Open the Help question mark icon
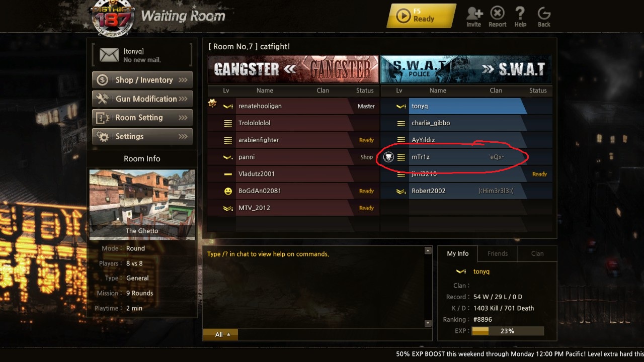 tap(520, 13)
